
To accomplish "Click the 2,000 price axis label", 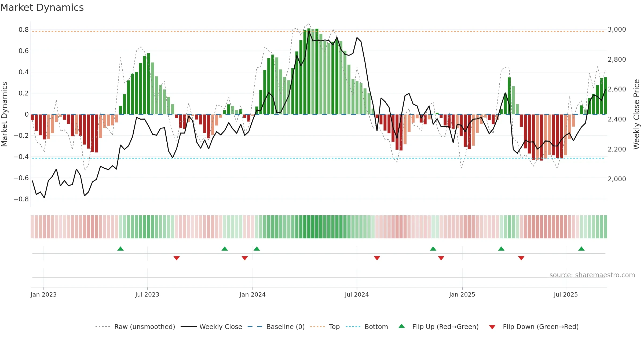I will tap(617, 179).
